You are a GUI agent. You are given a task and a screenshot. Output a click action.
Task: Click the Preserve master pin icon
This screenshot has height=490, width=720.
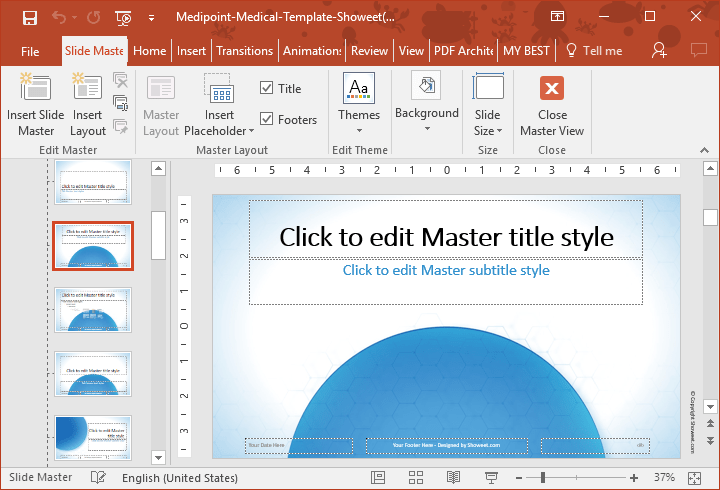[121, 126]
